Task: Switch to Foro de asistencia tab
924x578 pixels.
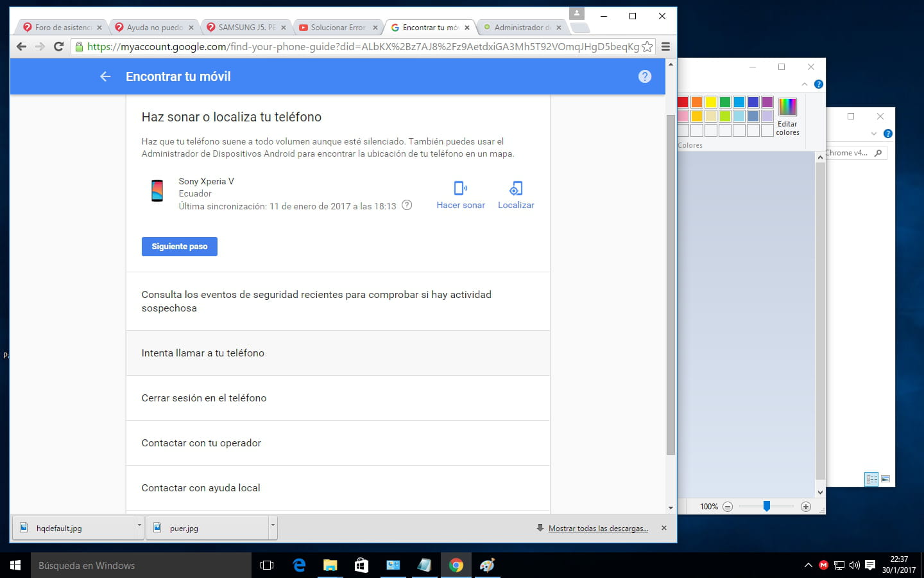Action: coord(62,28)
